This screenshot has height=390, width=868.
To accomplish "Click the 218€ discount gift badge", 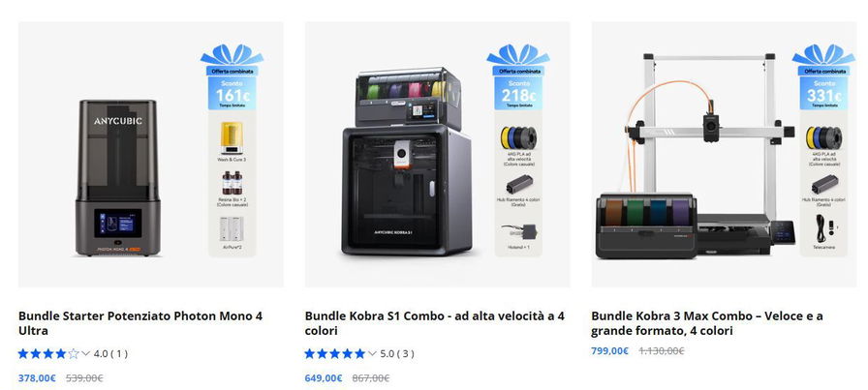I will (518, 76).
